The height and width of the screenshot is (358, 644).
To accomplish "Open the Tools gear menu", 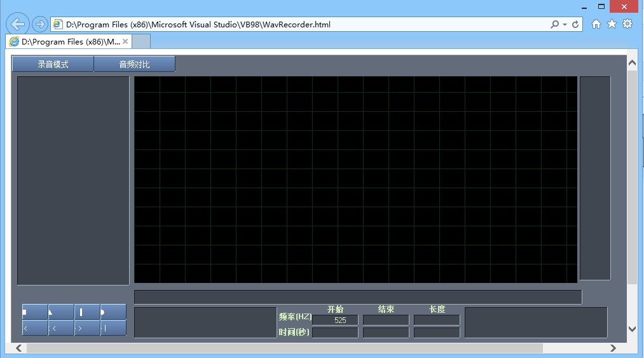I will (627, 24).
